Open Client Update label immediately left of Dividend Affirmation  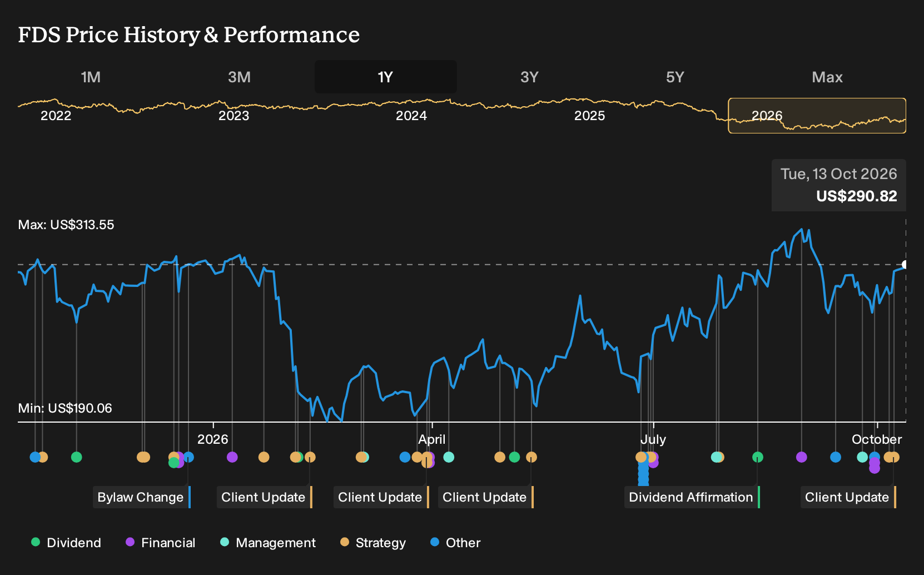(x=485, y=497)
